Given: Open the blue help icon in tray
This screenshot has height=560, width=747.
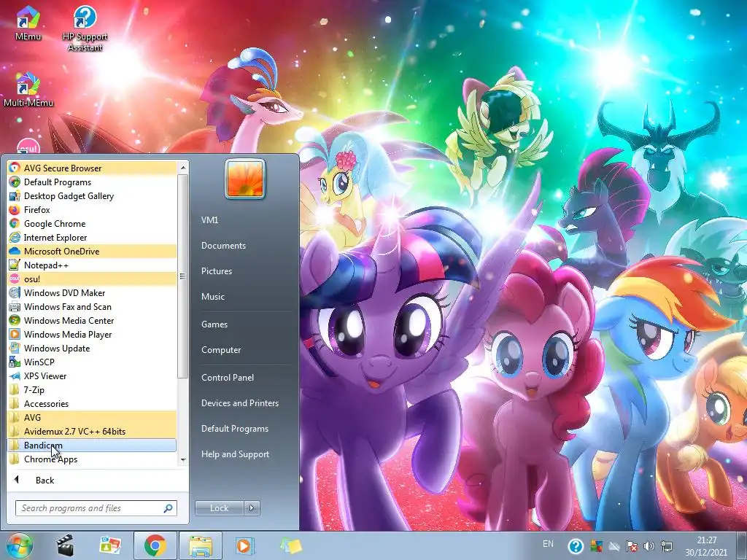Looking at the screenshot, I should click(x=576, y=546).
